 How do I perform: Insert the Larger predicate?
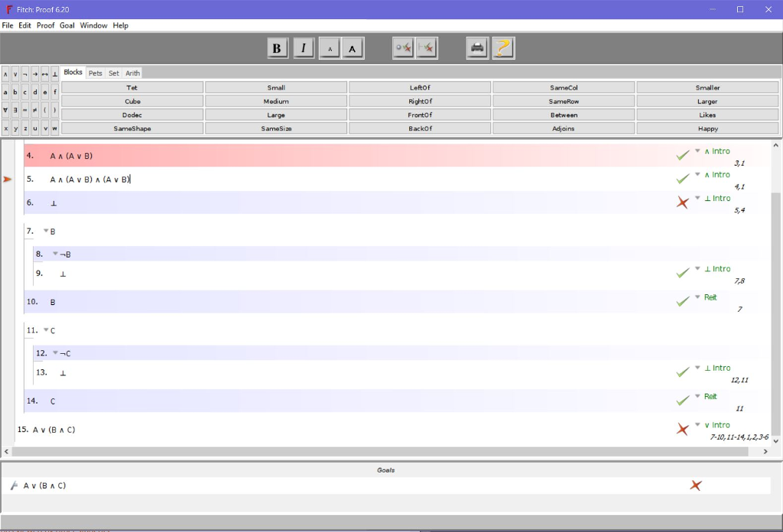[x=707, y=101]
